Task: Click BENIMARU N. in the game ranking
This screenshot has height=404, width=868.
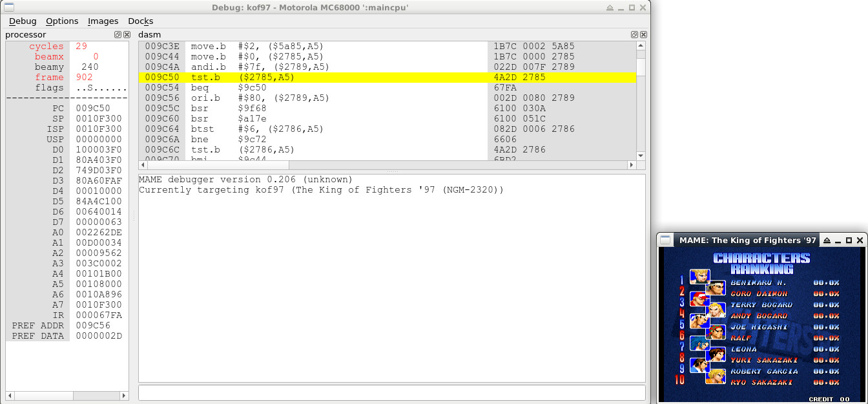Action: click(x=758, y=282)
